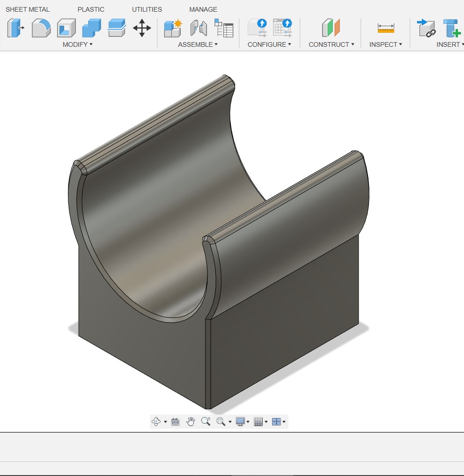This screenshot has height=476, width=464.
Task: Create a New Component
Action: point(173,28)
